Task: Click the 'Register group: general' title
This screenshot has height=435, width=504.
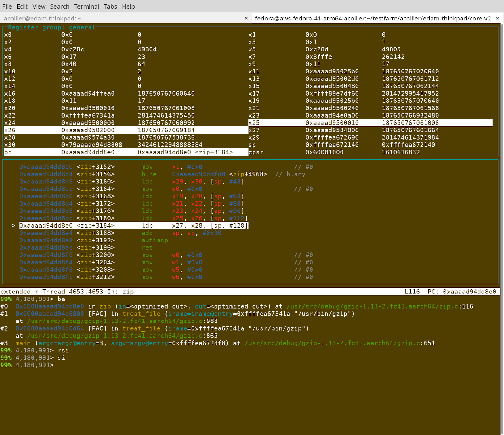Action: coord(51,27)
